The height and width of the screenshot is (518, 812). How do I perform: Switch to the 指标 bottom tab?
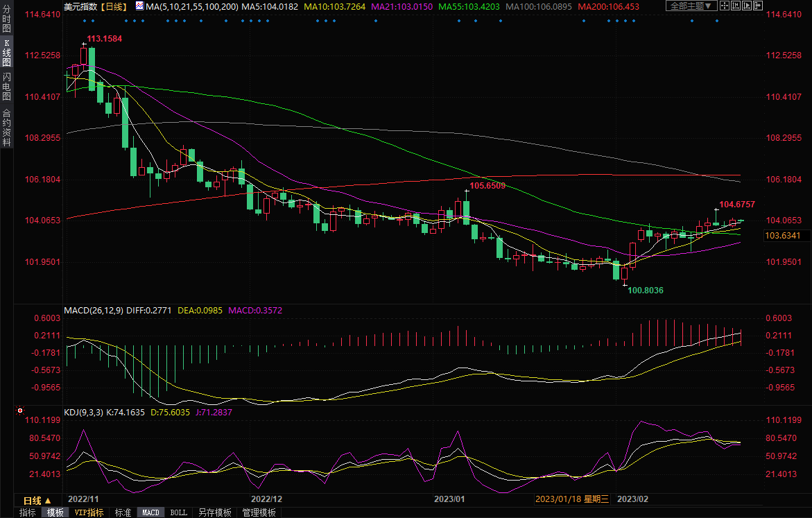[28, 512]
